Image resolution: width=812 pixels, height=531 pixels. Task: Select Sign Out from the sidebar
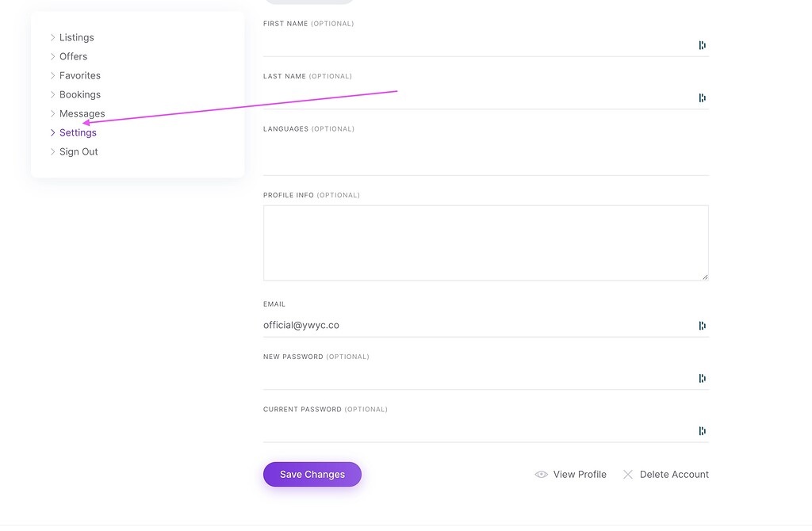[x=79, y=151]
